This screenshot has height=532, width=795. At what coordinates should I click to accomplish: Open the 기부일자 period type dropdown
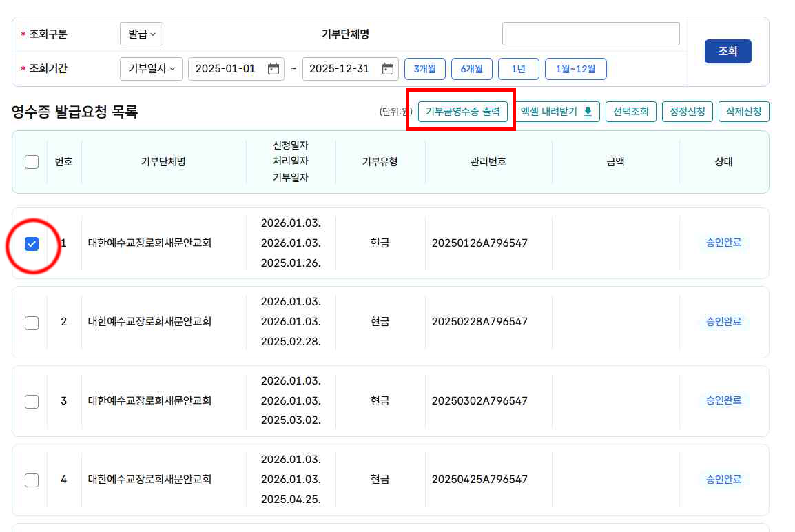[x=151, y=69]
